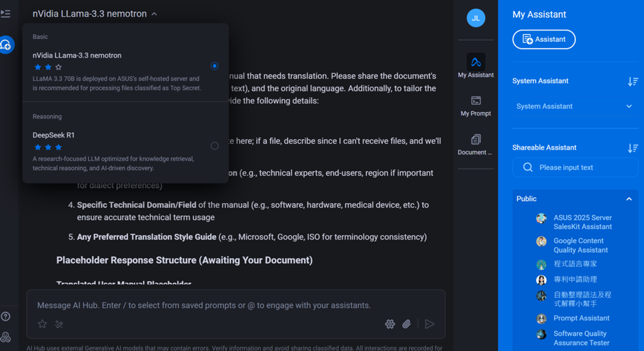Screen dimensions: 644x351
Task: Click the star favorite icon in message box
Action: click(x=42, y=324)
